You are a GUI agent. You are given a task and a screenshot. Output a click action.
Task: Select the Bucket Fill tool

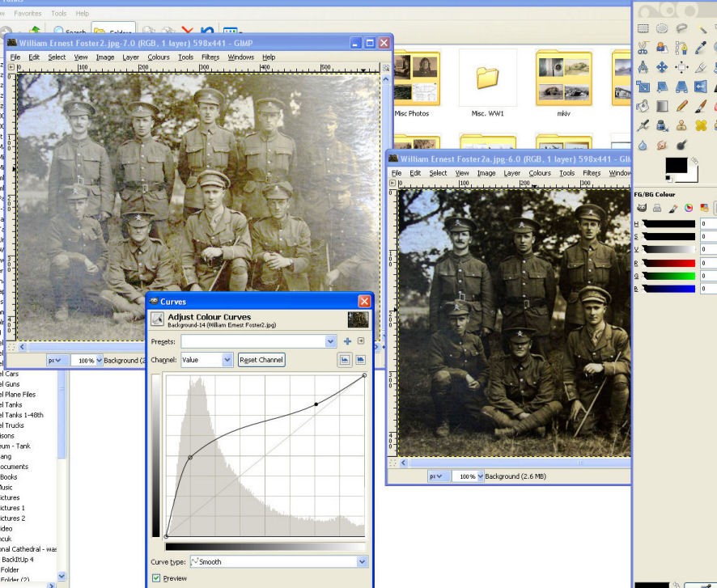click(644, 106)
